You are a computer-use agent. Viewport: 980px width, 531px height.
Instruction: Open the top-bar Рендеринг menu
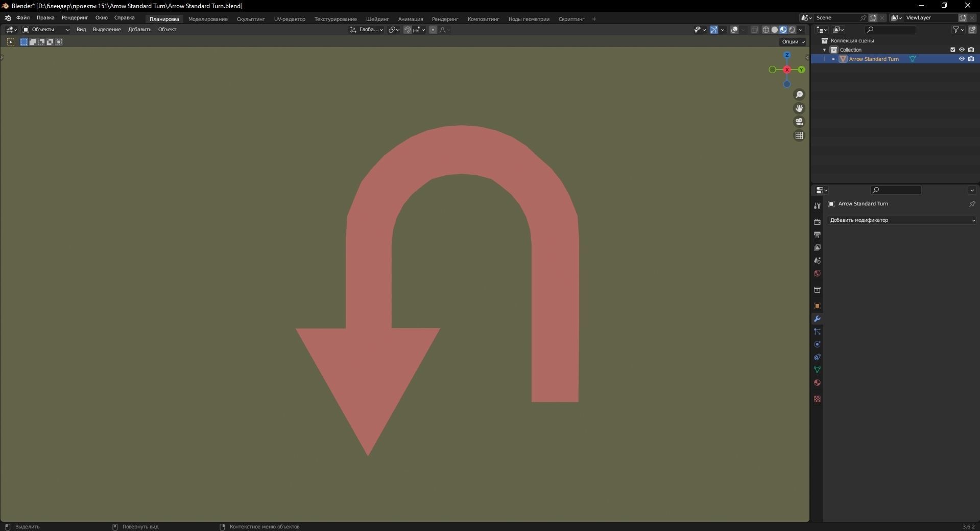coord(75,18)
